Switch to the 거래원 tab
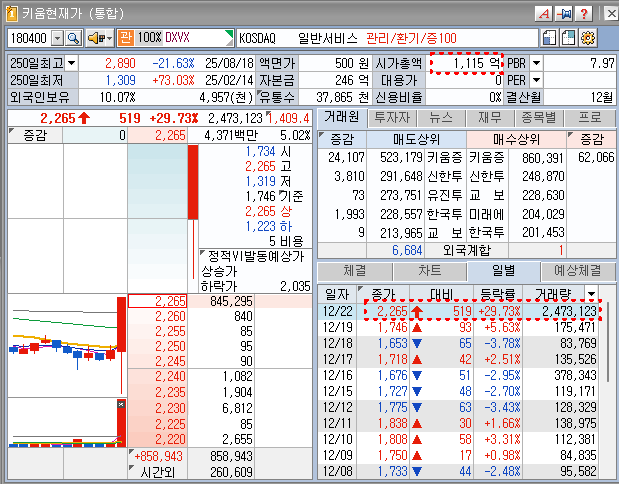Viewport: 619px width, 484px height. 342,117
